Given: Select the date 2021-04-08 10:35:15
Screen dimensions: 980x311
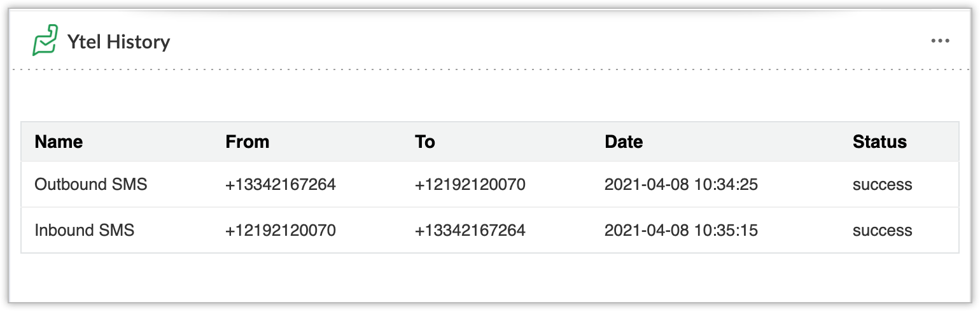Looking at the screenshot, I should [681, 230].
